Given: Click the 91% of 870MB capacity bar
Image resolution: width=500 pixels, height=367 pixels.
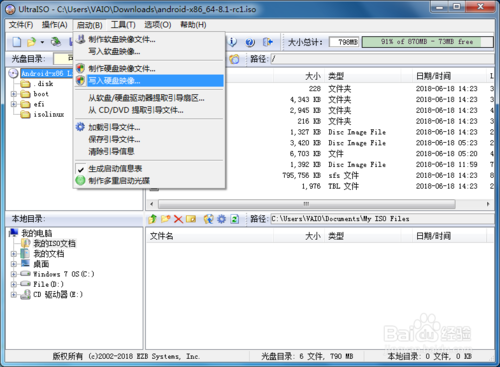Looking at the screenshot, I should (427, 42).
